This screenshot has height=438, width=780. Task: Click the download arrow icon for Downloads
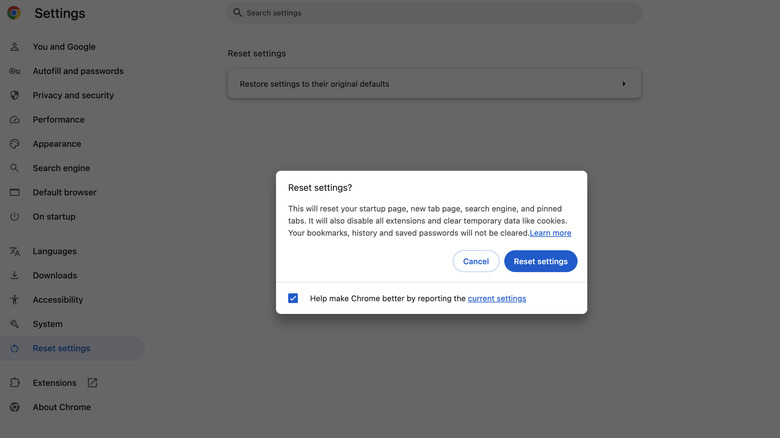click(14, 275)
